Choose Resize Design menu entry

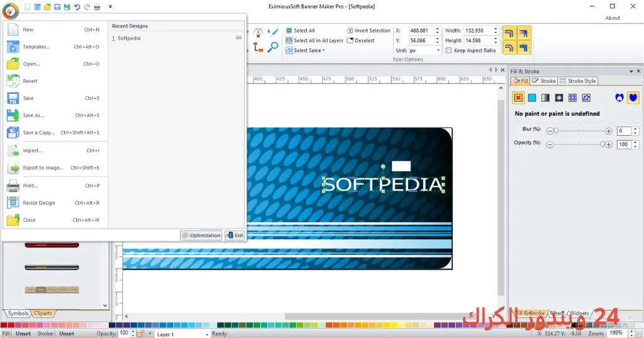pos(55,203)
